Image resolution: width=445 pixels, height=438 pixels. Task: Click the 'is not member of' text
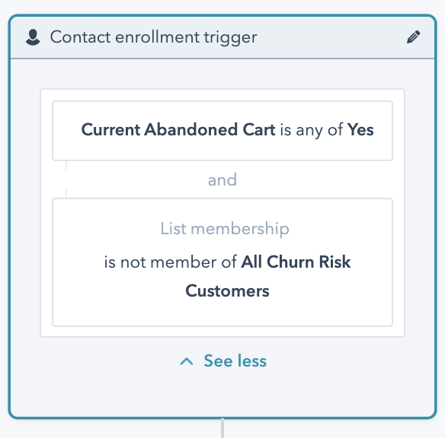170,262
